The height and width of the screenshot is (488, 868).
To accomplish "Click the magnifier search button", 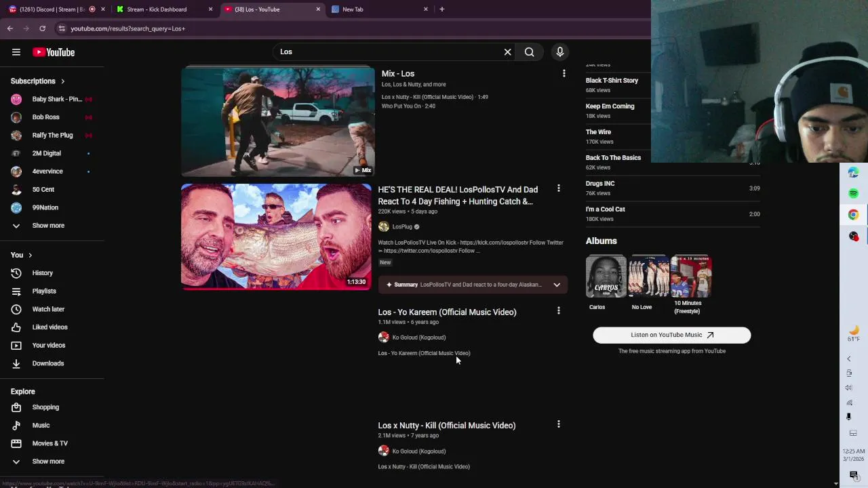I will coord(530,52).
